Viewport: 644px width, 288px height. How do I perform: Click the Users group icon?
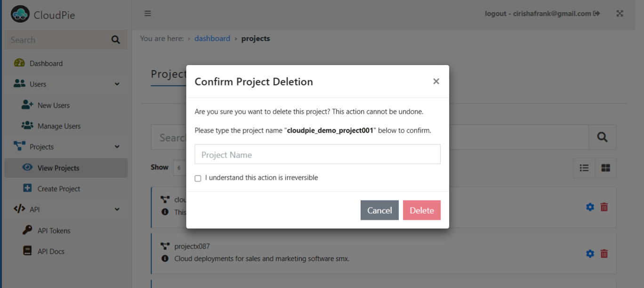click(x=19, y=84)
